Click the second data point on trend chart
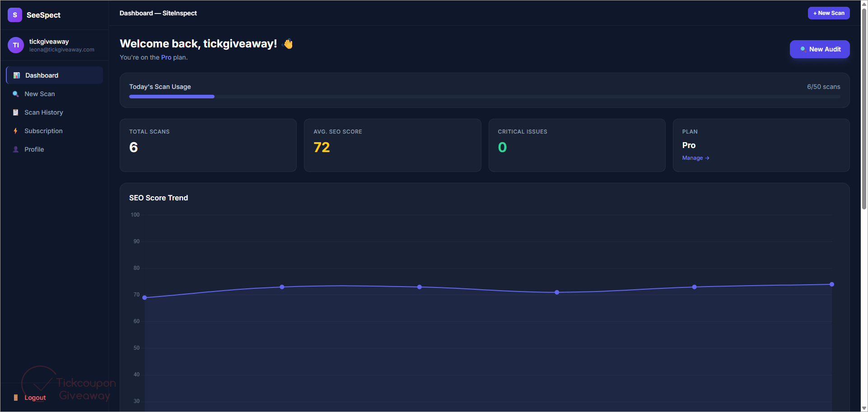 click(282, 287)
